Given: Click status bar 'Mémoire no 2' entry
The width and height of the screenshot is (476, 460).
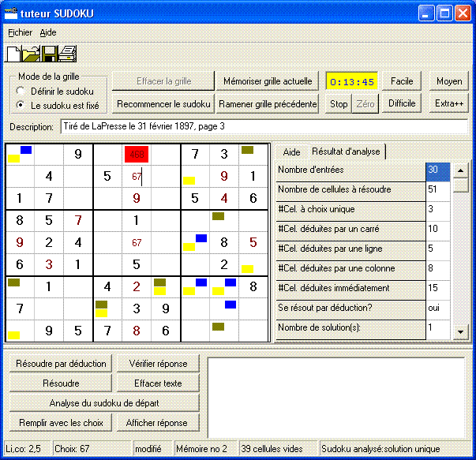Looking at the screenshot, I should coord(205,448).
